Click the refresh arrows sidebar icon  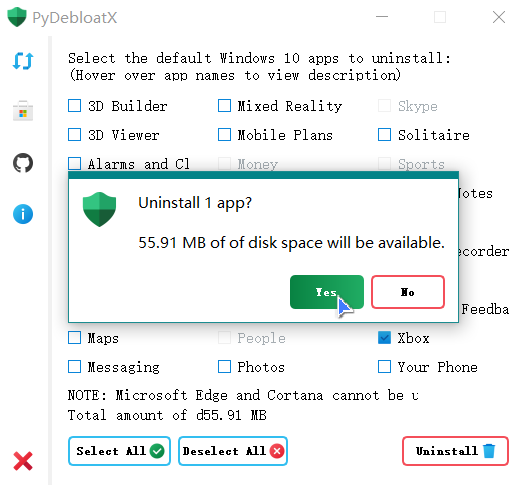click(23, 61)
